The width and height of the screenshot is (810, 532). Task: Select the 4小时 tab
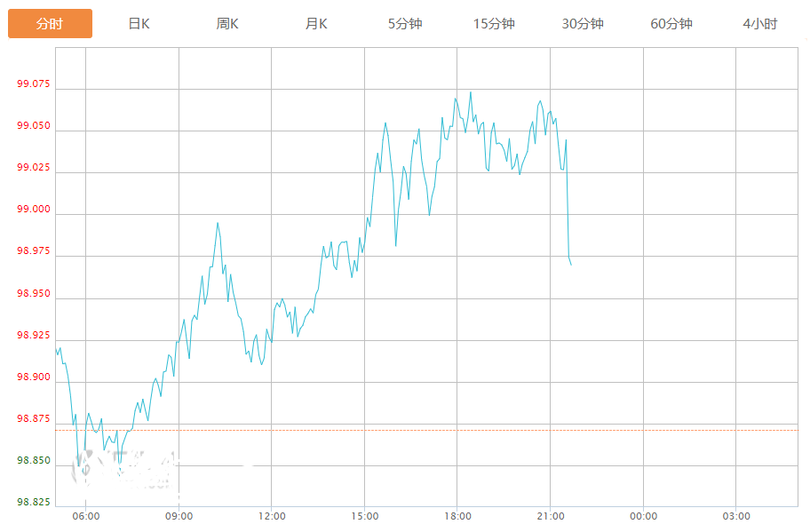click(x=760, y=24)
